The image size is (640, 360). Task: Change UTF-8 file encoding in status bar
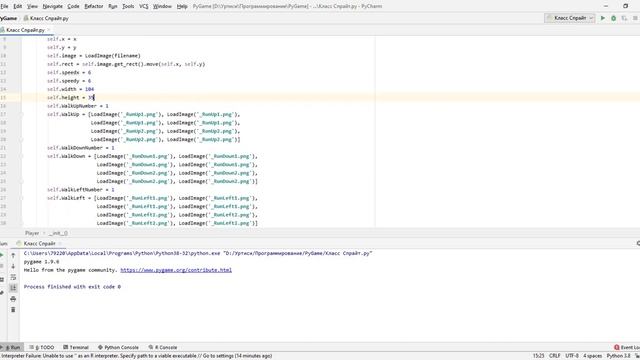(x=572, y=356)
